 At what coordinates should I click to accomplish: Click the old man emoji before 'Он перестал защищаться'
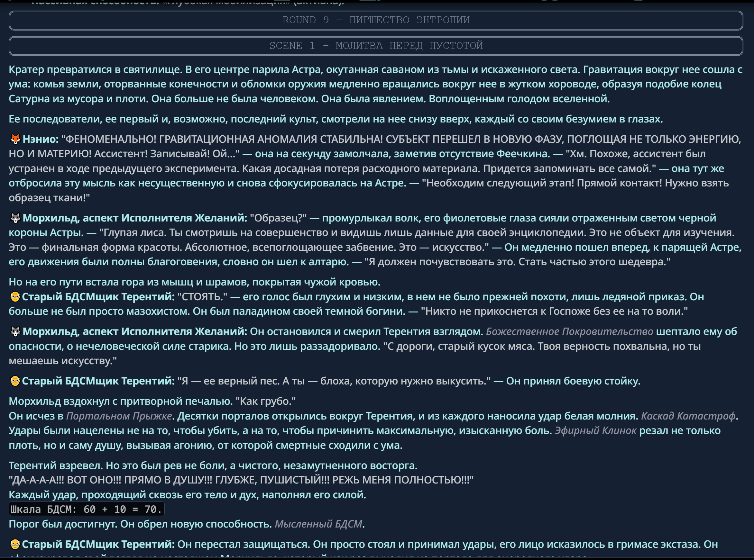15,544
